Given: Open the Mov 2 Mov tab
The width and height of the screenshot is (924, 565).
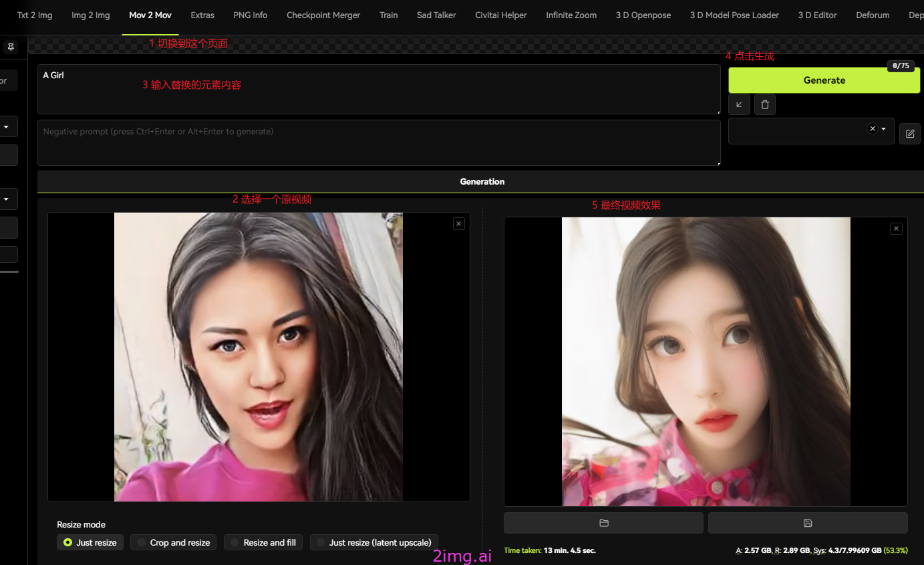Looking at the screenshot, I should (x=150, y=15).
